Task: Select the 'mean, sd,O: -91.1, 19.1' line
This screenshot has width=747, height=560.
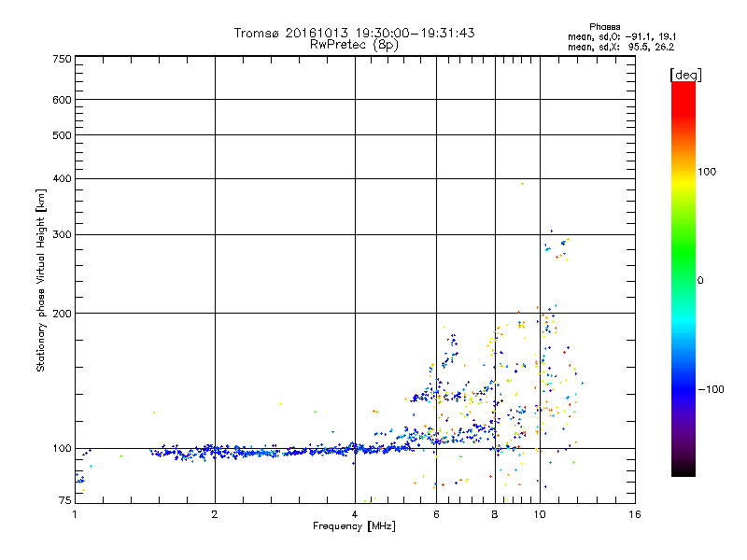Action: pyautogui.click(x=622, y=36)
